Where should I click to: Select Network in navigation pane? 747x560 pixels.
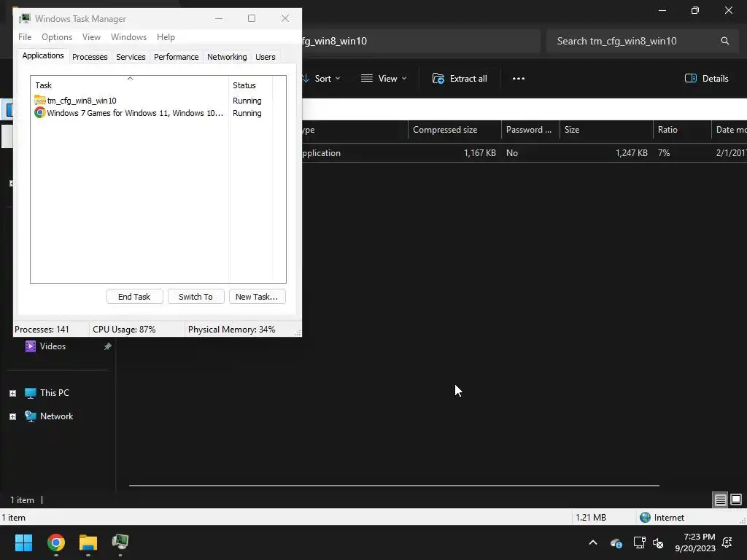56,416
